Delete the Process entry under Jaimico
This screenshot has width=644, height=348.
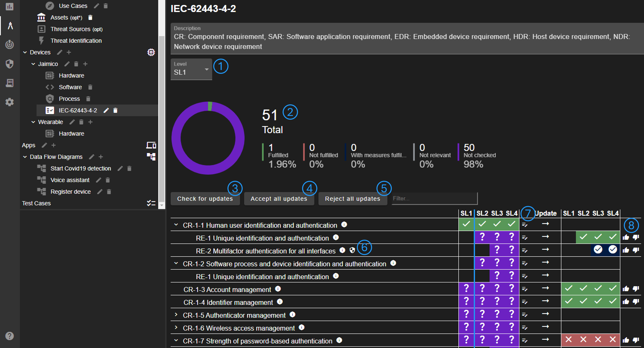(x=88, y=99)
